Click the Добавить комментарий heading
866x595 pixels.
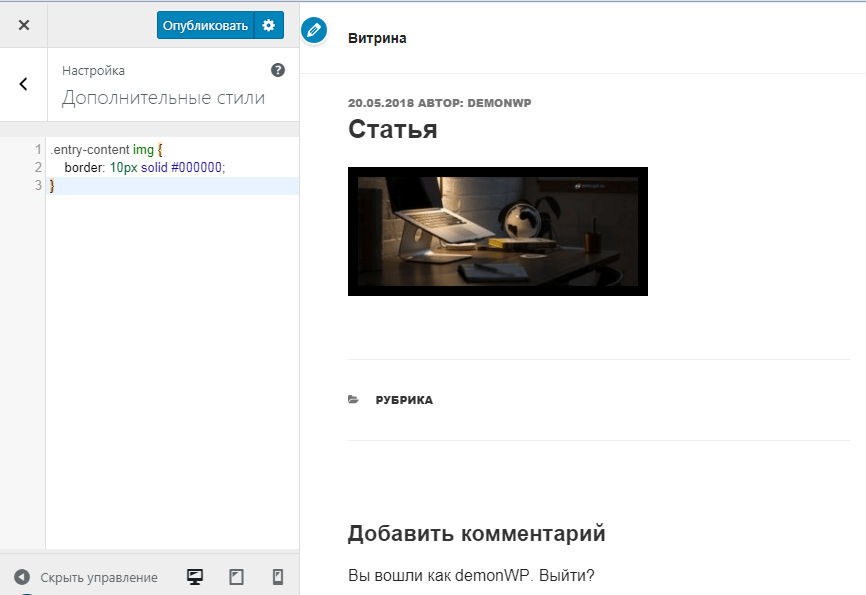click(477, 534)
